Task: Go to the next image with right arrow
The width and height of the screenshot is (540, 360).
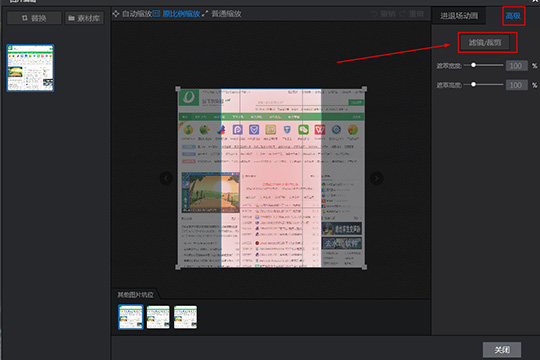Action: 376,178
